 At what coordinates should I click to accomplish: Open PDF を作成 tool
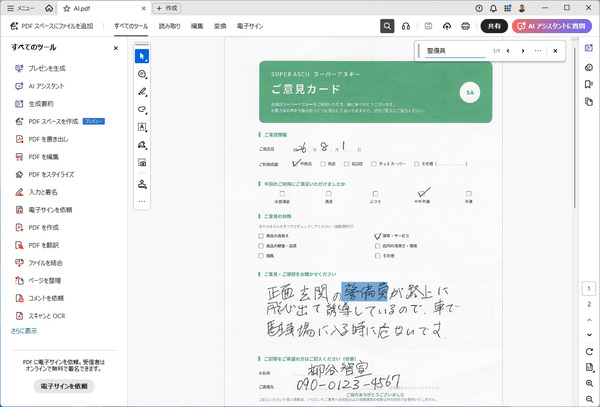tap(37, 227)
